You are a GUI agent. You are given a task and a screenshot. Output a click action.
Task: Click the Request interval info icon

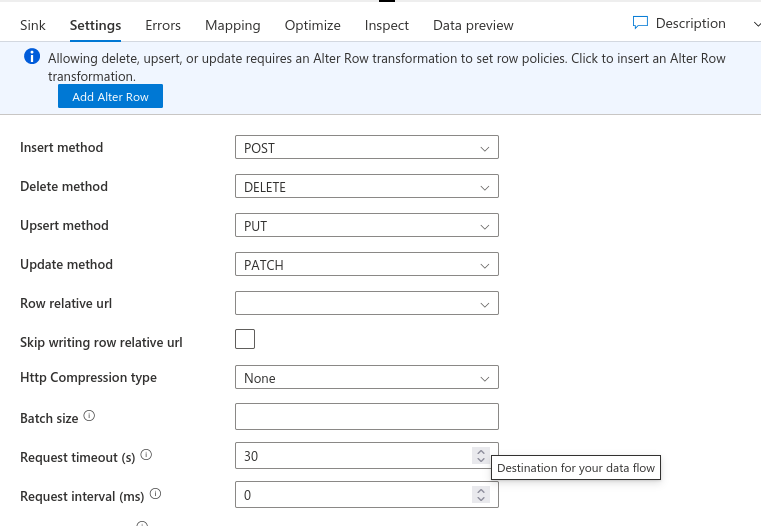[155, 493]
